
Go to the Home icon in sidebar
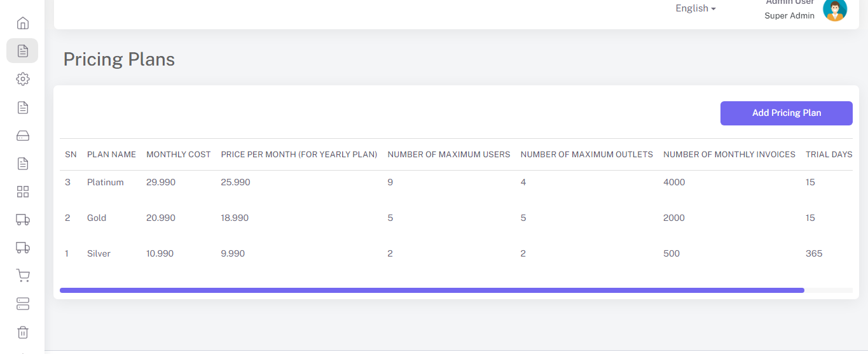click(x=23, y=24)
